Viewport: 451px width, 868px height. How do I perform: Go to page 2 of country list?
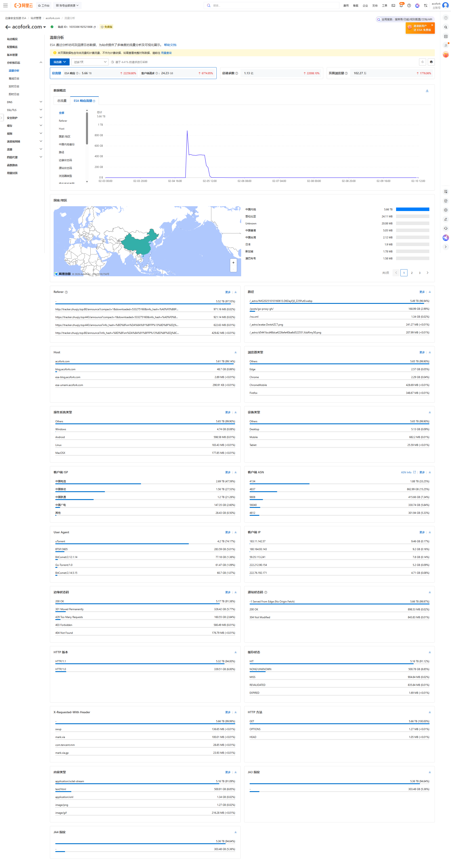pyautogui.click(x=412, y=273)
